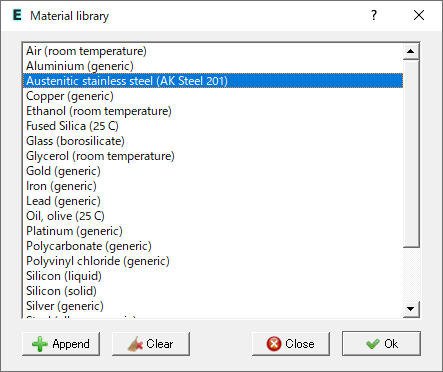The height and width of the screenshot is (372, 443).
Task: Select Oil, olive (25 C) item
Action: click(213, 216)
